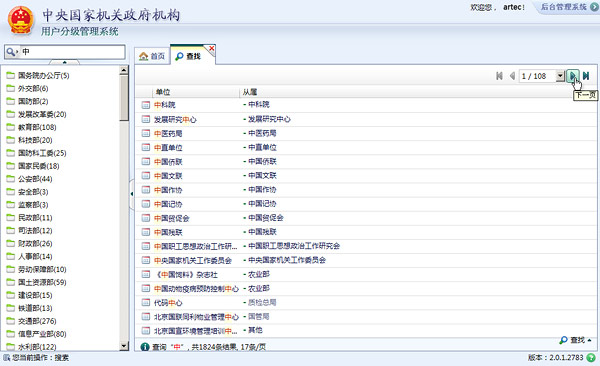Click the search magnifier icon in search box
The height and width of the screenshot is (366, 600).
(x=11, y=52)
